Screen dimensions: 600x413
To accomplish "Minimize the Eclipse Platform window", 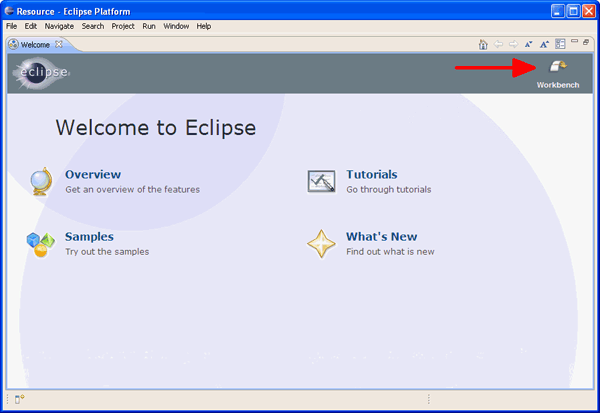I will pos(558,11).
